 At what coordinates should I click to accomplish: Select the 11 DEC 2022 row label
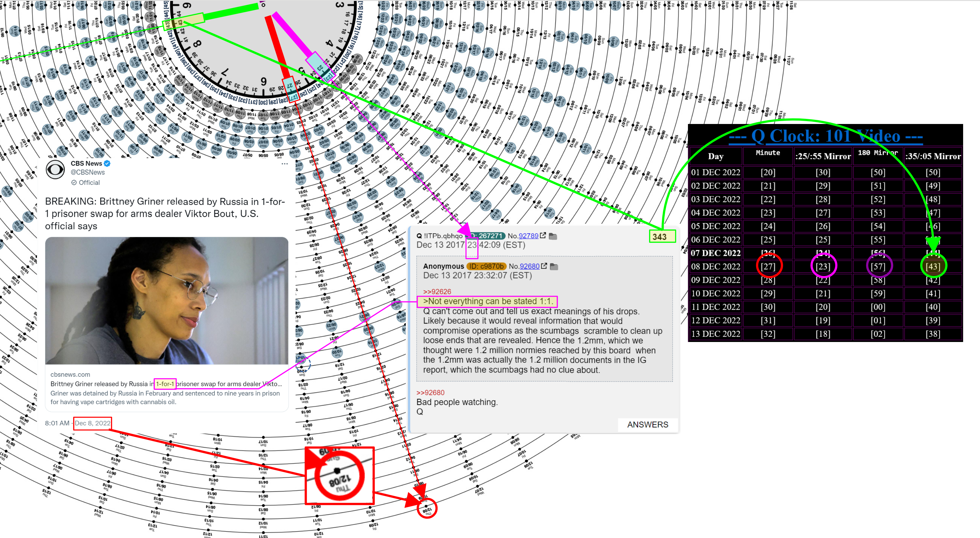coord(716,307)
